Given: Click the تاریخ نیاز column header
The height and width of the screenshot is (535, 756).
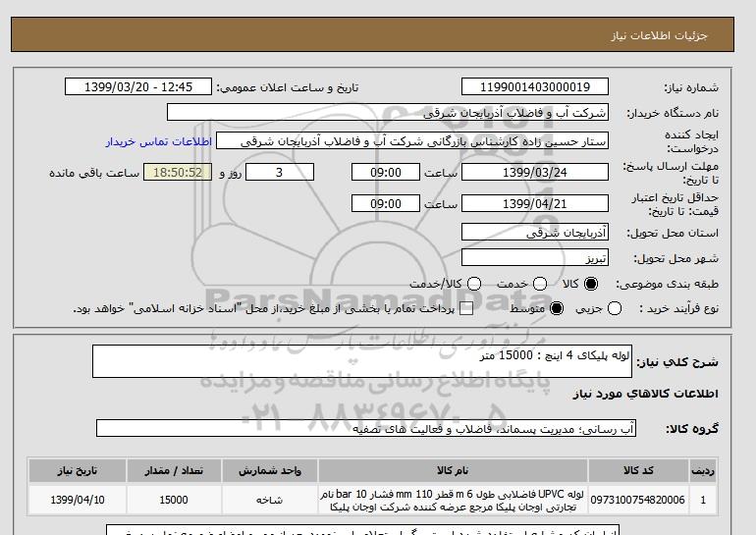Looking at the screenshot, I should pos(78,470).
